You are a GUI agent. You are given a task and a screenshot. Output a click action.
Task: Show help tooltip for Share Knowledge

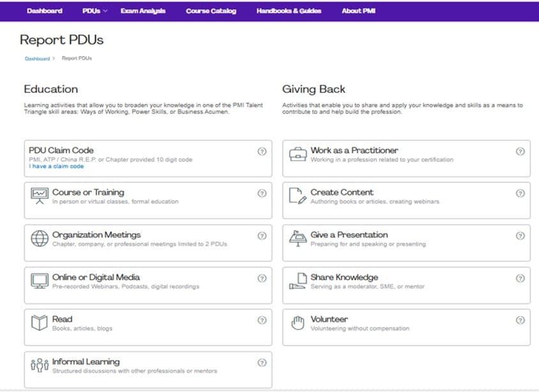(x=520, y=279)
